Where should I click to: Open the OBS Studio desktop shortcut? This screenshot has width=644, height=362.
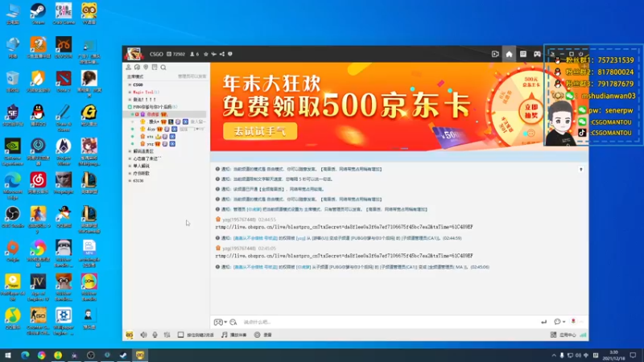(13, 217)
